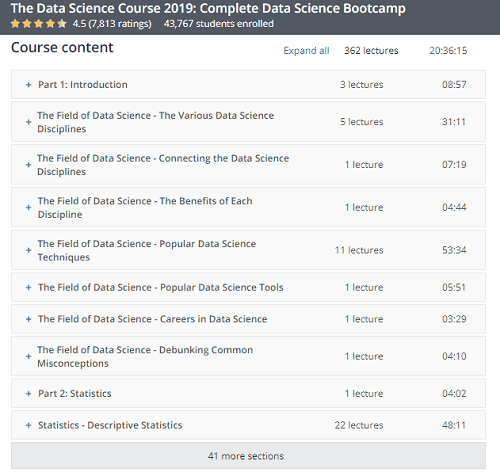Expand Part 1: Introduction plus icon

[29, 85]
